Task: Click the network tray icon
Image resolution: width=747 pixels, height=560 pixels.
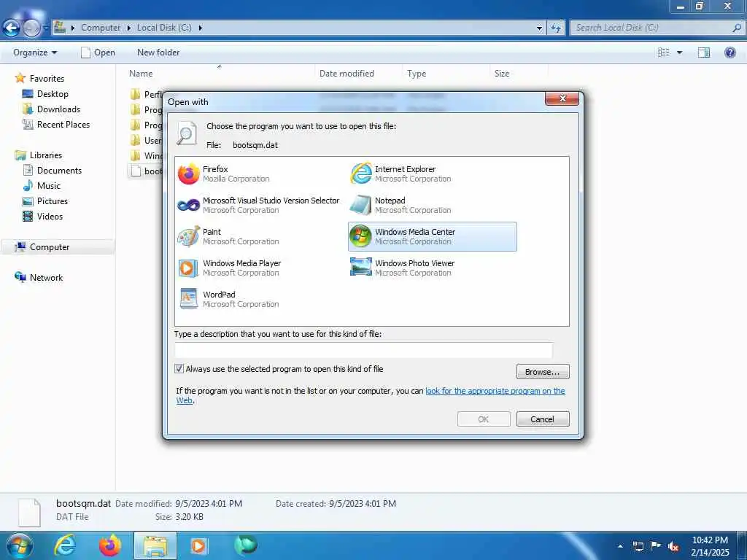Action: [x=638, y=546]
